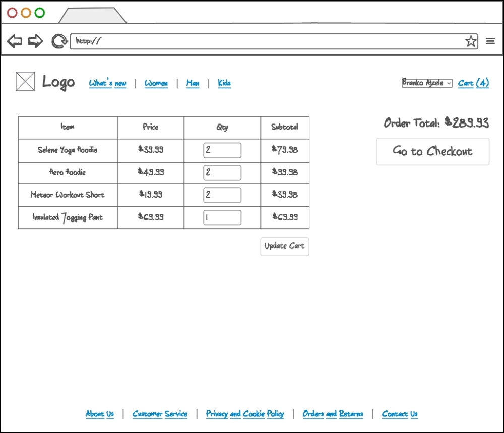Click the bookmark star in the address bar
The image size is (504, 433).
(x=471, y=41)
